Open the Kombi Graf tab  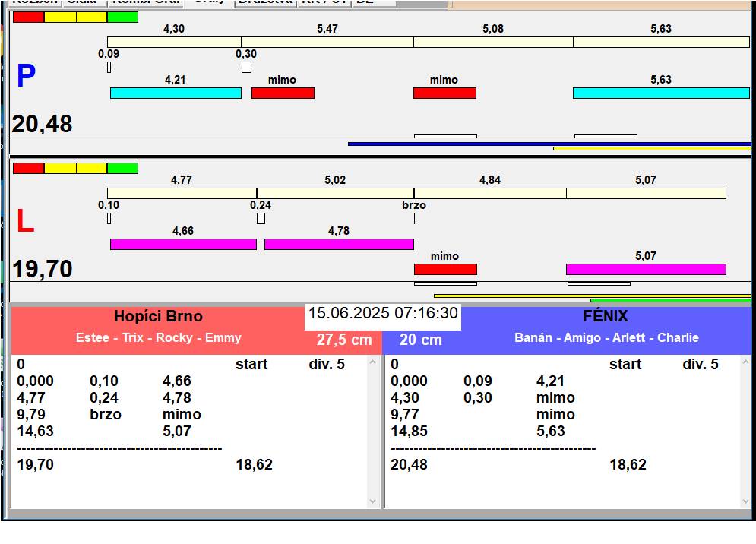point(146,2)
